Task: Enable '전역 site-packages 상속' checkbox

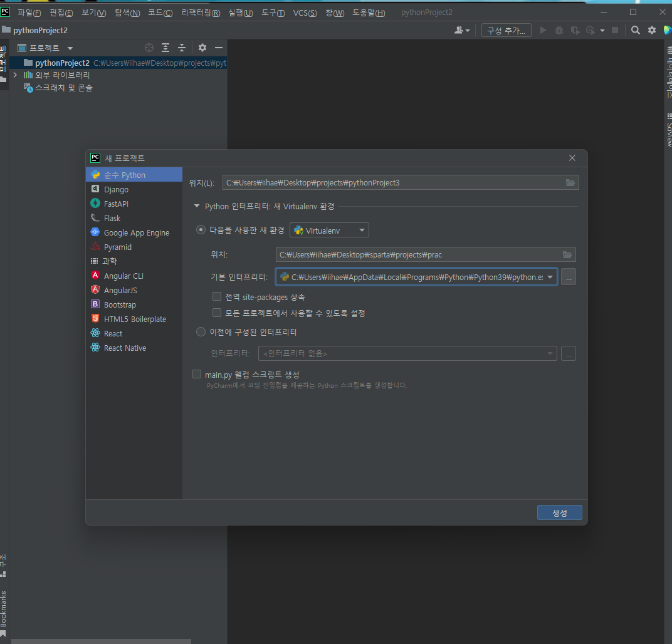Action: click(217, 296)
